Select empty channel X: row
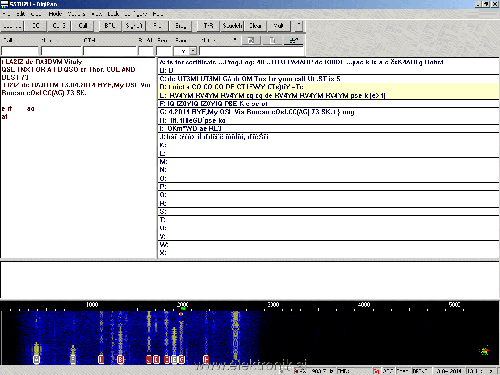Image resolution: width=500 pixels, height=375 pixels. click(x=328, y=253)
